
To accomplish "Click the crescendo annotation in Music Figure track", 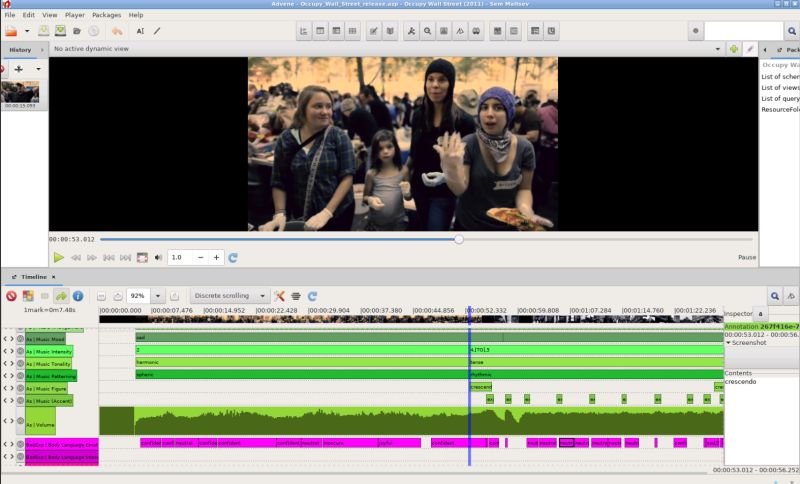I will [481, 387].
